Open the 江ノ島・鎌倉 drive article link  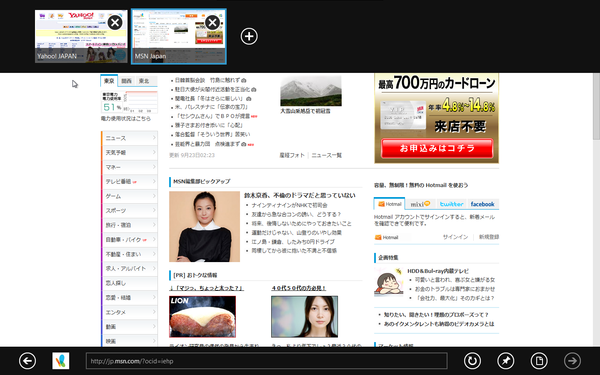pos(293,242)
